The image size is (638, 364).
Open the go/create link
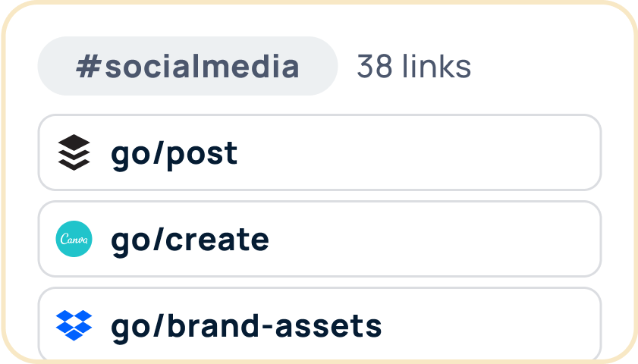click(x=190, y=240)
